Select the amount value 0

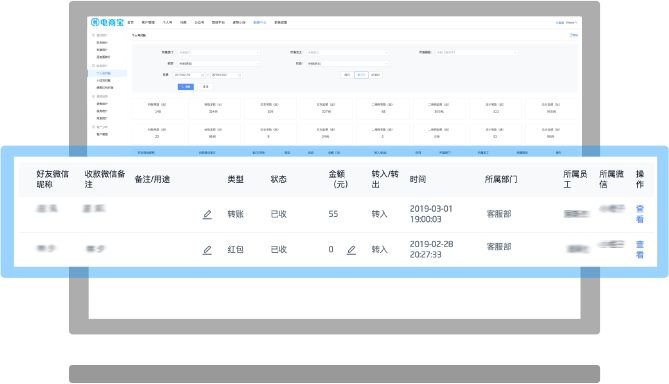coord(331,250)
